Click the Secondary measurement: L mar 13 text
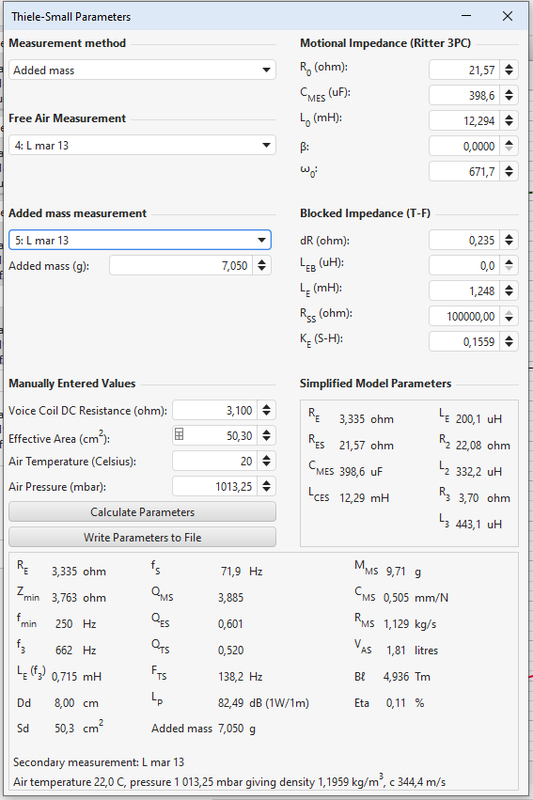533x800 pixels. point(98,762)
